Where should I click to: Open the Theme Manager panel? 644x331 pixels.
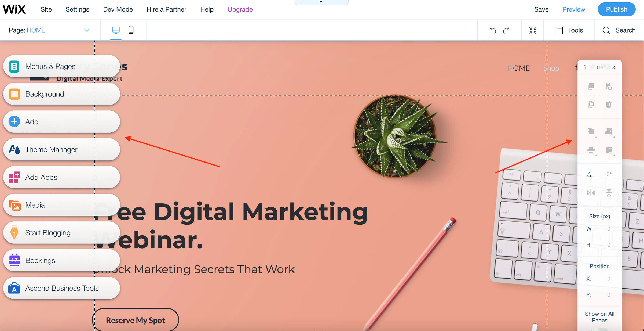[61, 149]
